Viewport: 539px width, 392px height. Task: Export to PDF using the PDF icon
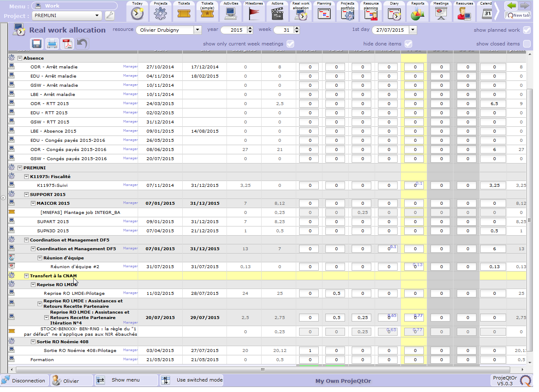67,44
